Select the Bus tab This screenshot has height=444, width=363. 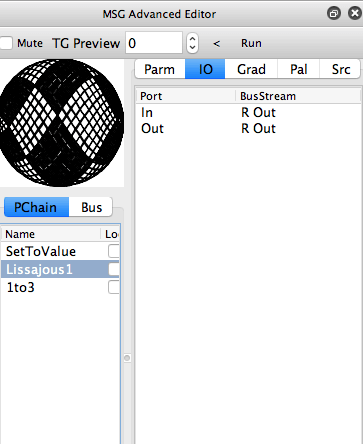91,207
